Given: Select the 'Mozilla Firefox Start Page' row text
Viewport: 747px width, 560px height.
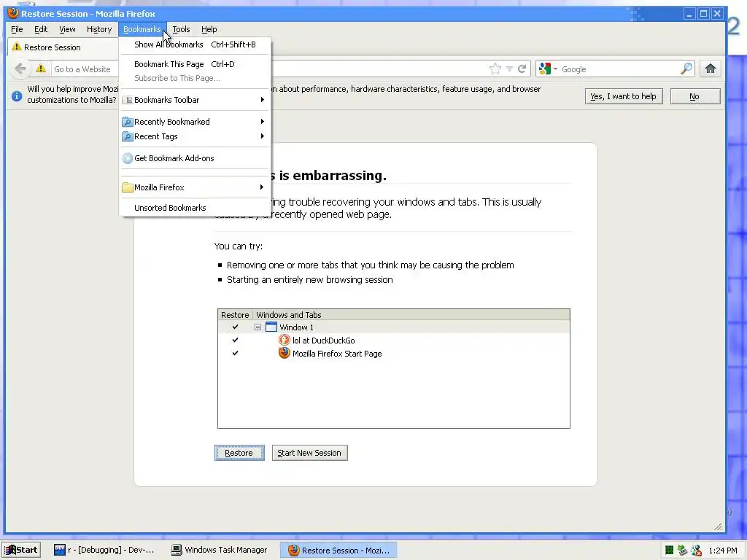Looking at the screenshot, I should click(337, 354).
